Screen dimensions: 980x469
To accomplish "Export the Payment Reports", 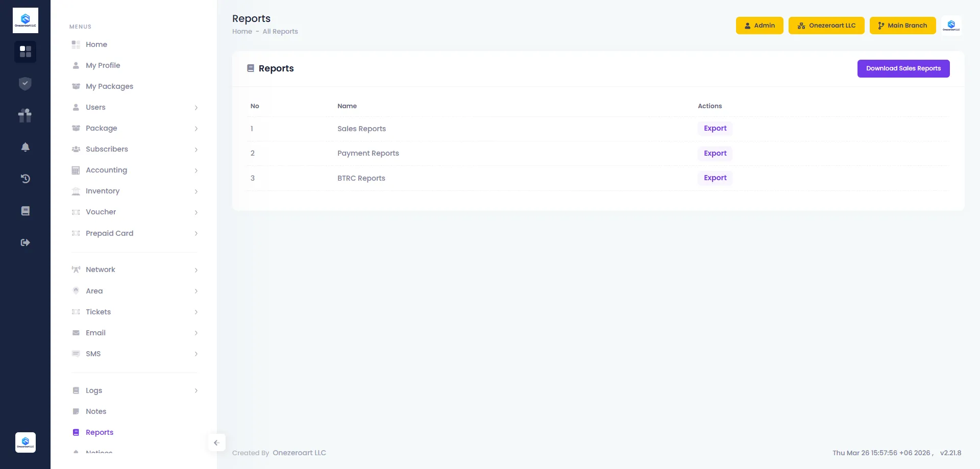I will 715,153.
